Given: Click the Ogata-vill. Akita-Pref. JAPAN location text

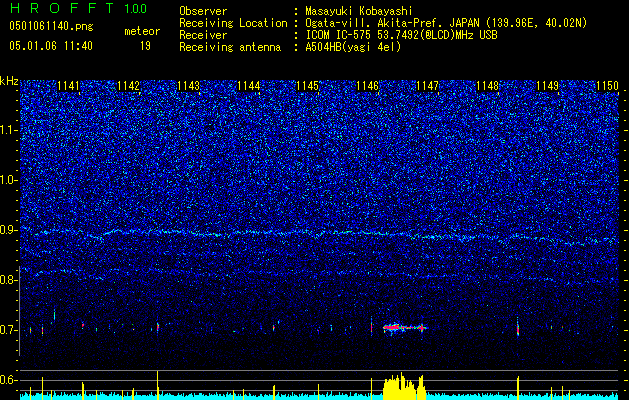Looking at the screenshot, I should (x=446, y=23).
